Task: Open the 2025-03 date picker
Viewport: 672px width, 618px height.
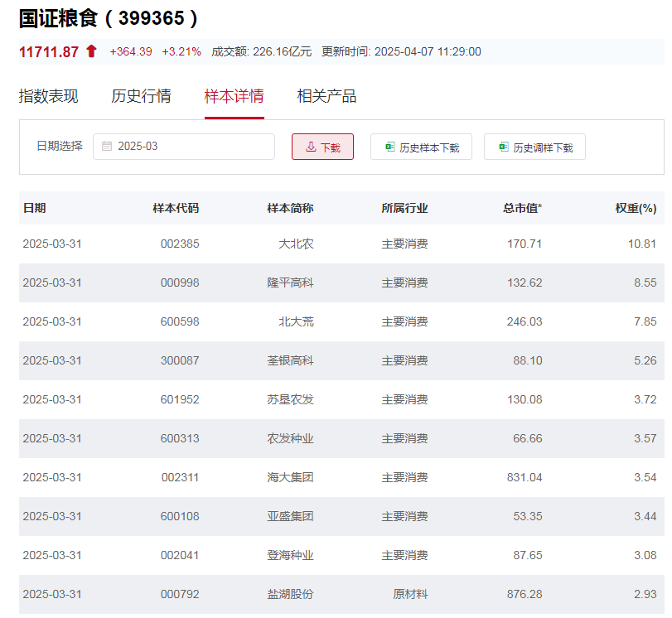Action: pyautogui.click(x=184, y=147)
